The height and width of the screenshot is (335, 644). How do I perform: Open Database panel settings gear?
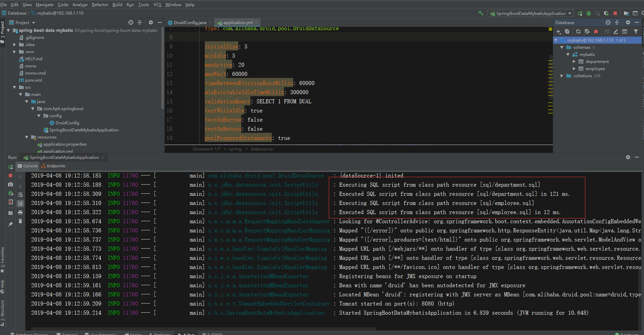[628, 22]
